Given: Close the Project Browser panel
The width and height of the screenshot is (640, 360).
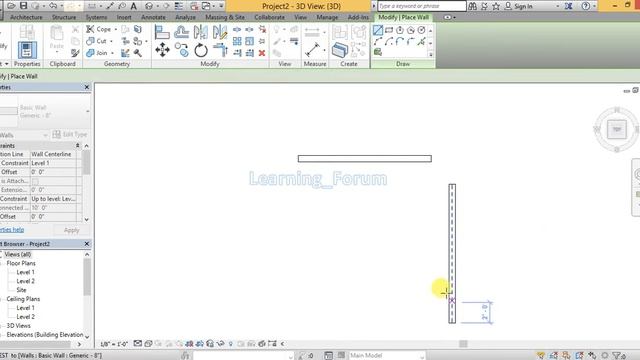Looking at the screenshot, I should [x=87, y=244].
